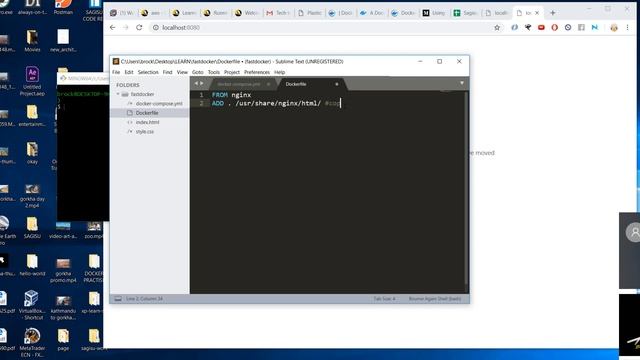Screen dimensions: 640x360
Task: Open the Untitled Project.aep After Effects file
Action: pos(32,81)
